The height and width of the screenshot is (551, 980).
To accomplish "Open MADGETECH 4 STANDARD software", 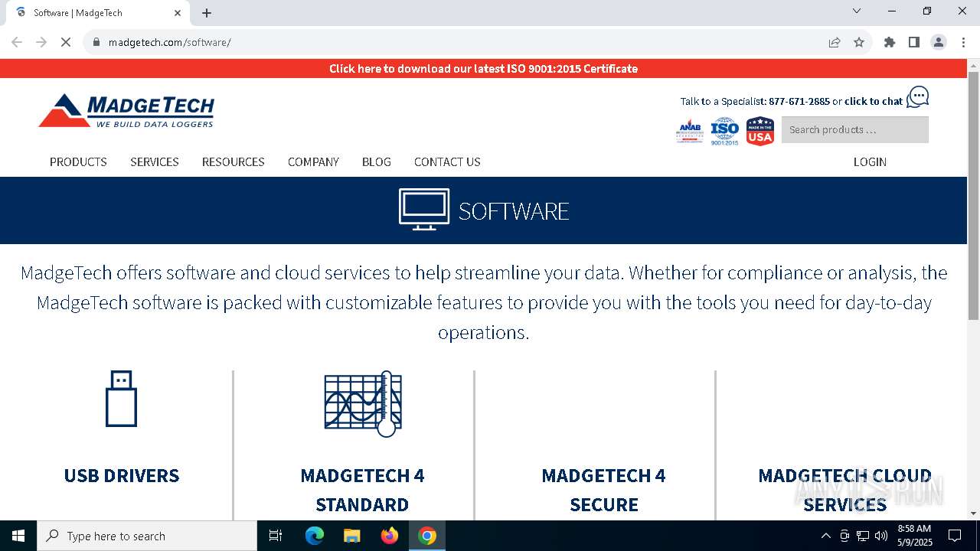I will pyautogui.click(x=362, y=490).
